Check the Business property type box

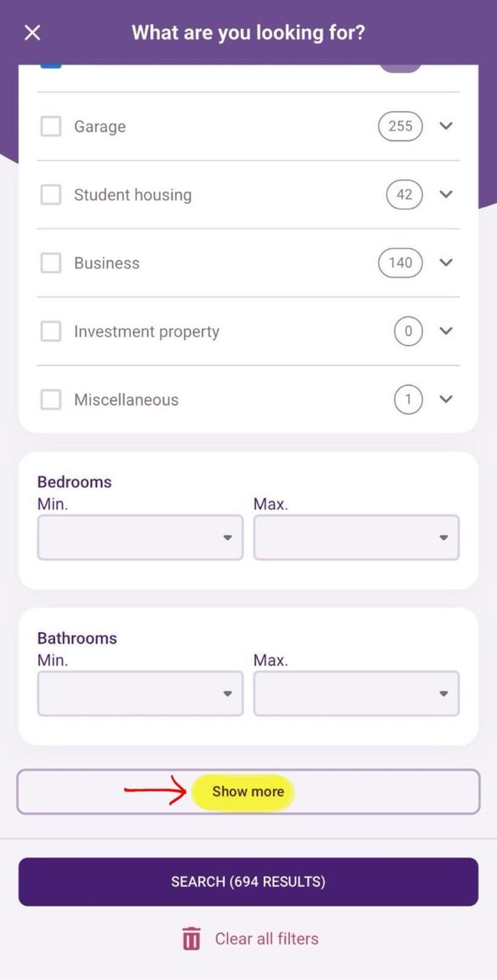[x=50, y=263]
